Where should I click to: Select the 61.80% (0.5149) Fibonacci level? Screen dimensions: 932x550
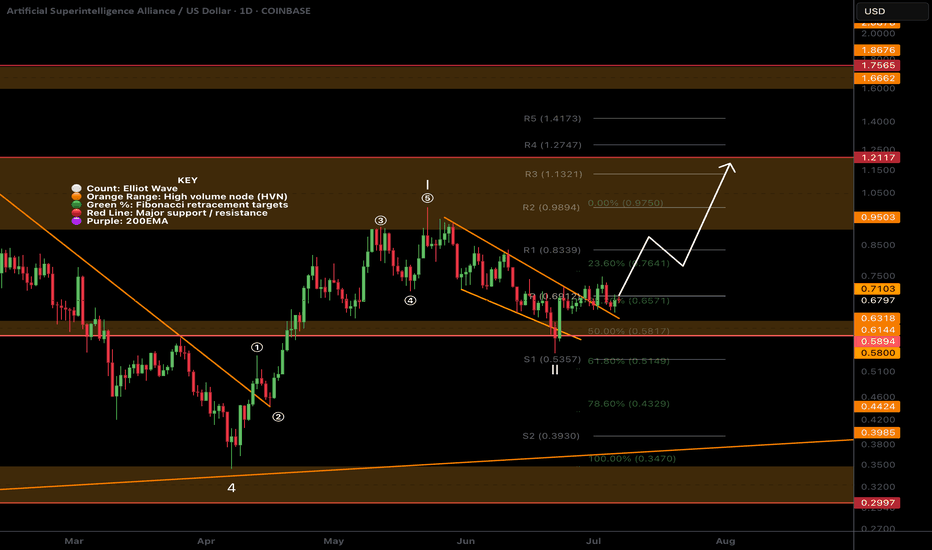click(x=629, y=361)
